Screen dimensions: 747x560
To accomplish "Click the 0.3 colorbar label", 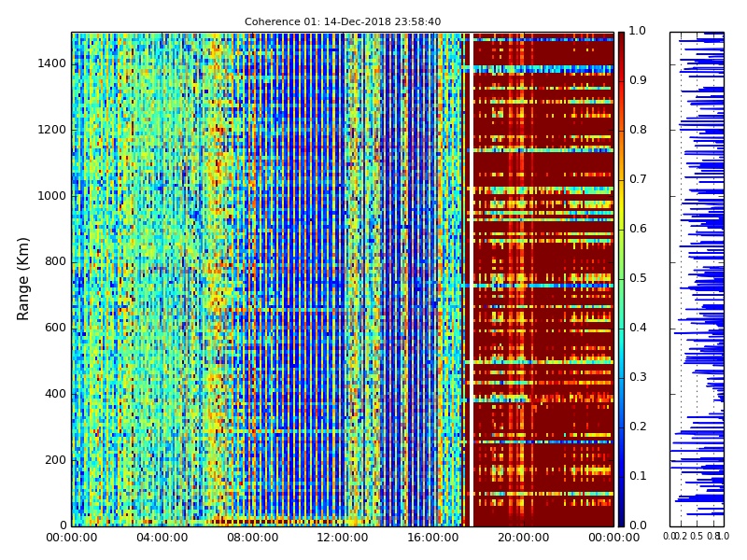I will click(638, 377).
